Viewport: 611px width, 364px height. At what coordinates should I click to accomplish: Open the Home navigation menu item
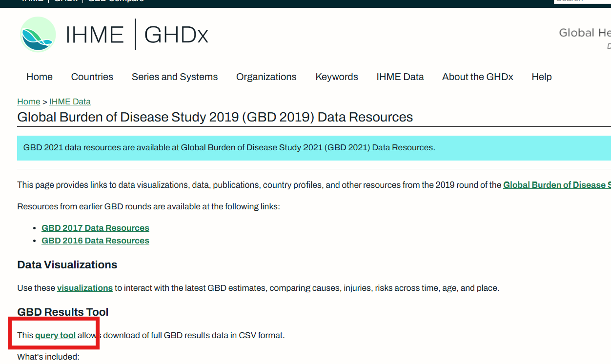[x=40, y=77]
